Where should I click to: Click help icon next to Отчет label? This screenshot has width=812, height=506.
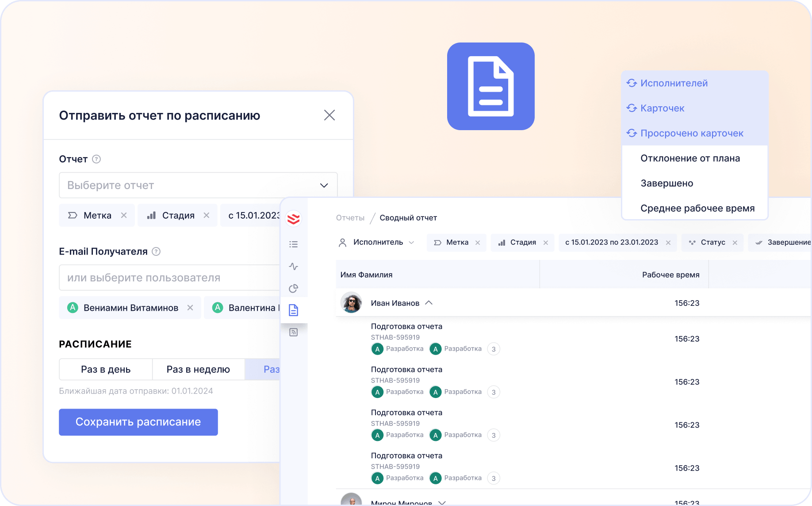tap(96, 159)
